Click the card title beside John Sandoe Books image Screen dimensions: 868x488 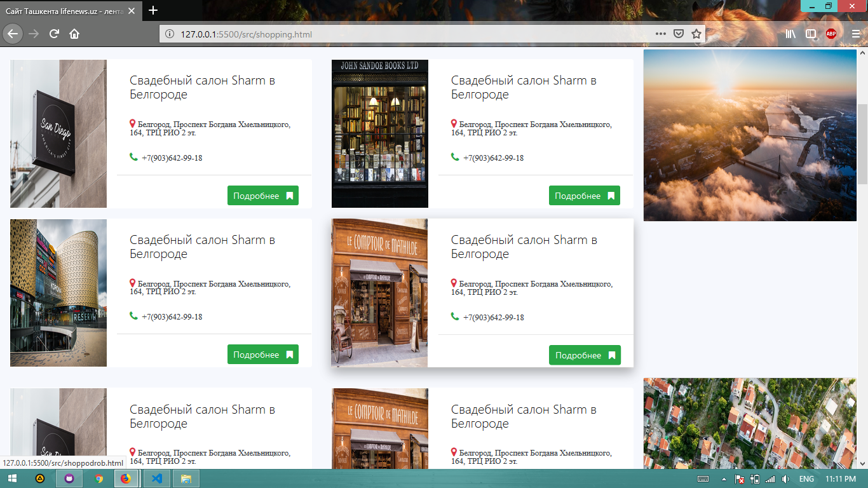tap(524, 88)
